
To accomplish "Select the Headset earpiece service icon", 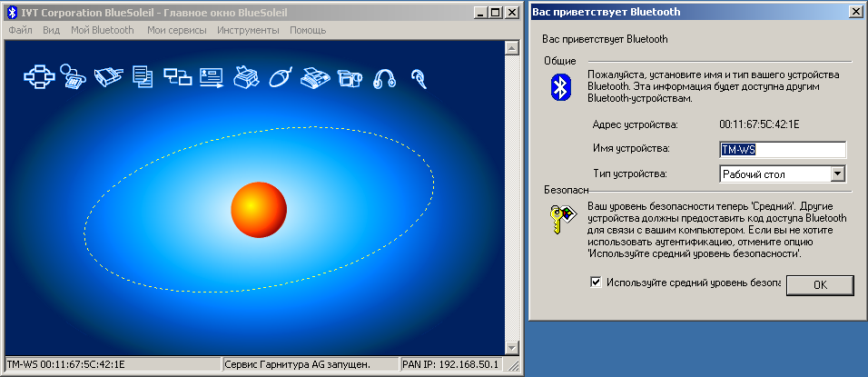I will (419, 78).
